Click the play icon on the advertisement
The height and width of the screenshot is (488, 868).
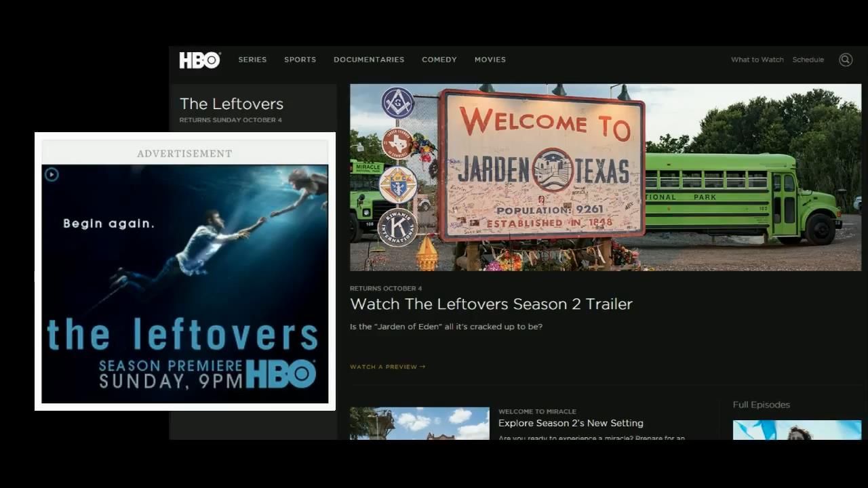click(52, 175)
